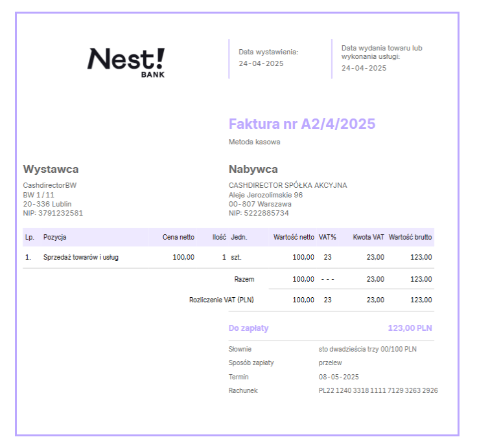Click the 'Wartość brutto' column header

(x=410, y=237)
